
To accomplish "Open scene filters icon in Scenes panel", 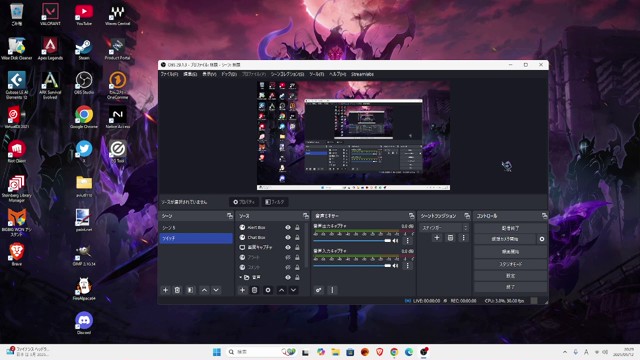I will (190, 290).
